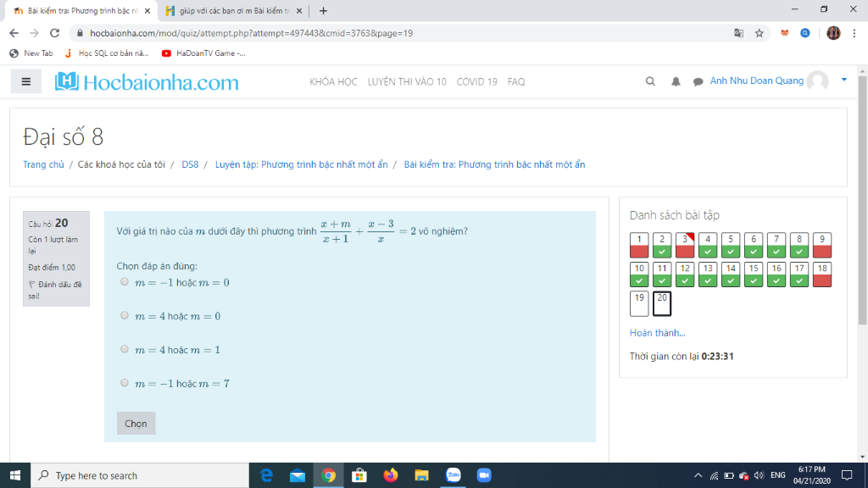Viewport: 868px width, 488px height.
Task: Click the Hocbaionha.com logo
Action: (x=147, y=82)
